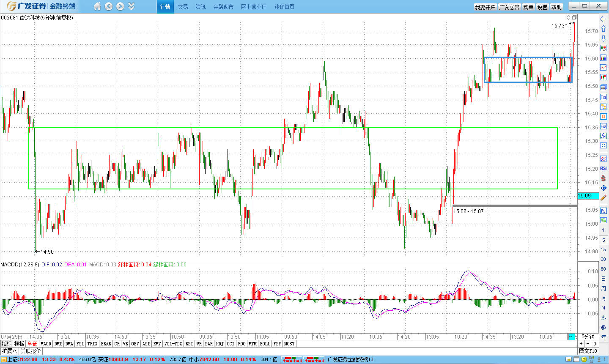Screen dimensions: 609x364
Task: Click the 我要开户 button
Action: [485, 7]
